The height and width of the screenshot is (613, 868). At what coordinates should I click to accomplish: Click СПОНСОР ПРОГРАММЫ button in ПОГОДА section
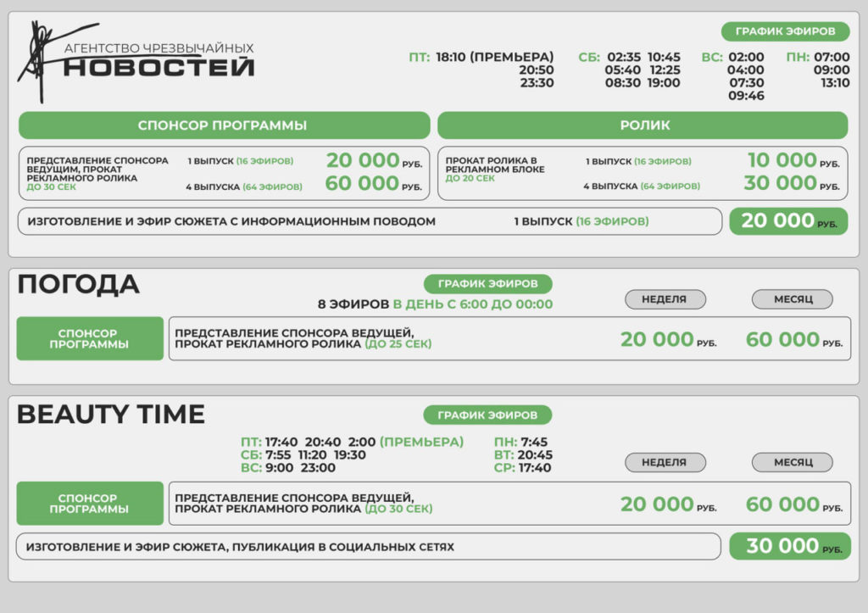point(90,339)
